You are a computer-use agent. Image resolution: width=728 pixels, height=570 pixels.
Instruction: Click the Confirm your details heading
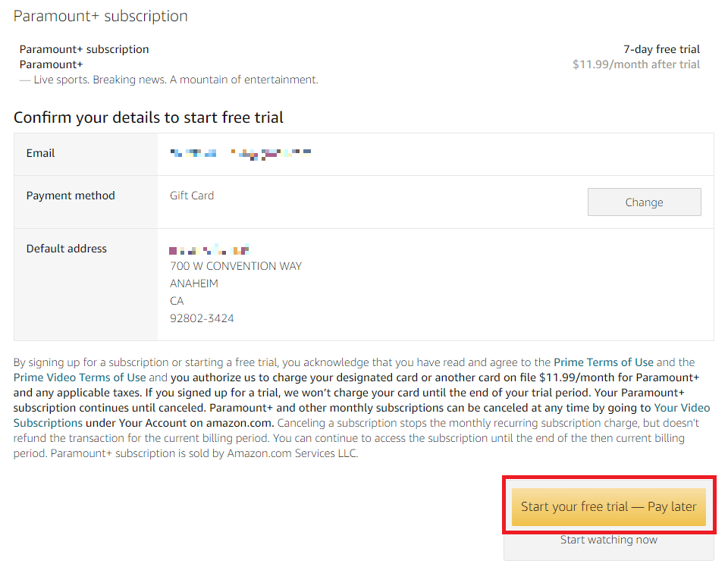(x=149, y=117)
